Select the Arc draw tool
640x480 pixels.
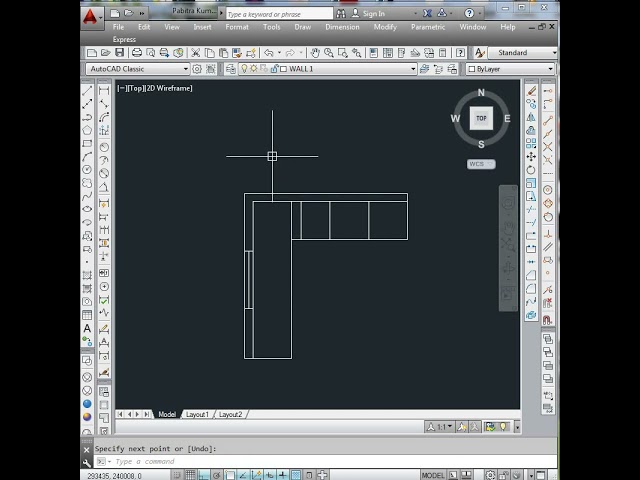(87, 157)
